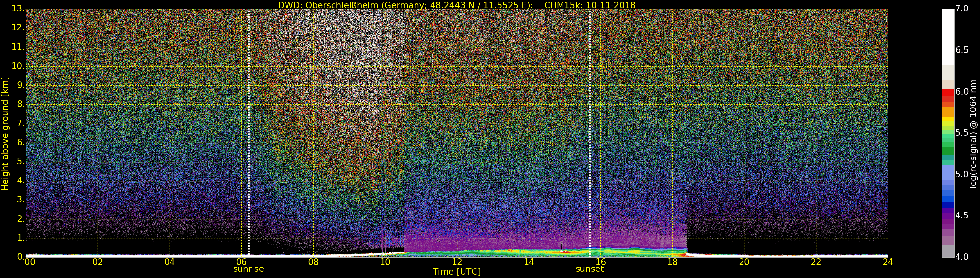Image resolution: width=980 pixels, height=278 pixels.
Task: Click the x-axis tick label '00'
Action: tap(30, 262)
